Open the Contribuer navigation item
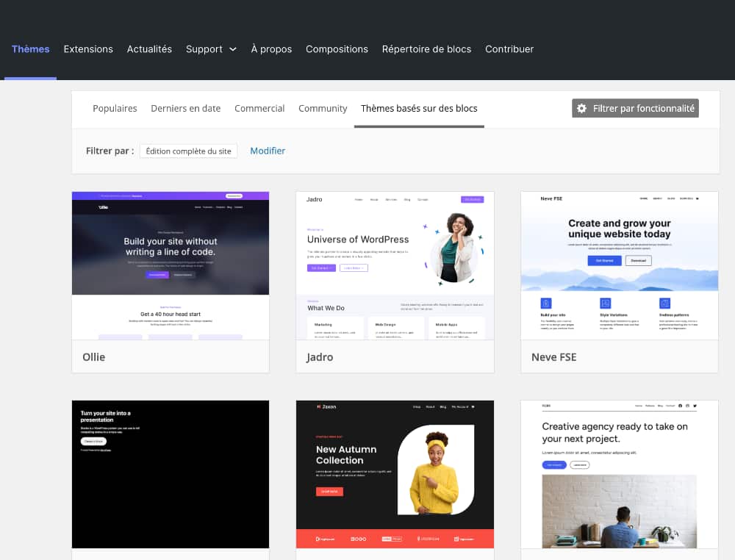The image size is (735, 560). [509, 49]
